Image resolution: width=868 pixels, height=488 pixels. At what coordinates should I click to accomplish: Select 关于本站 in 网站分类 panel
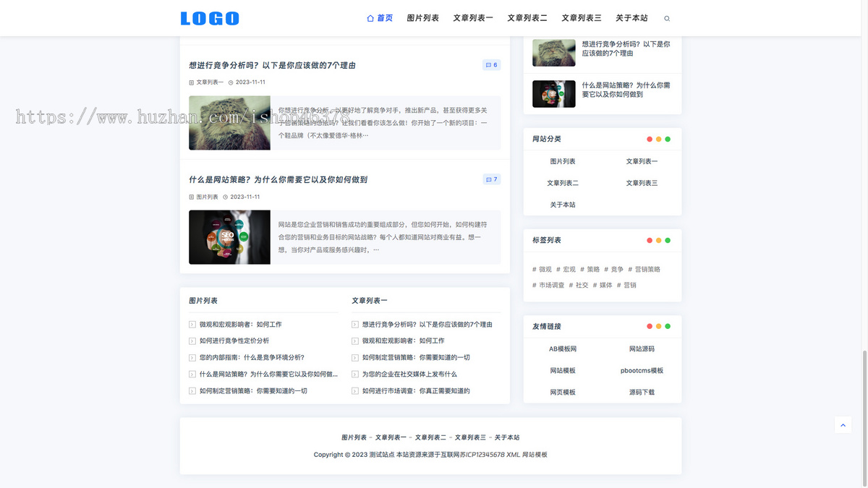point(563,205)
